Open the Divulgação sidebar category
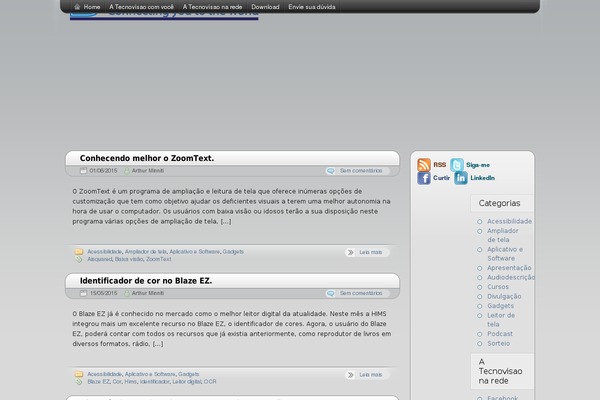 point(504,296)
